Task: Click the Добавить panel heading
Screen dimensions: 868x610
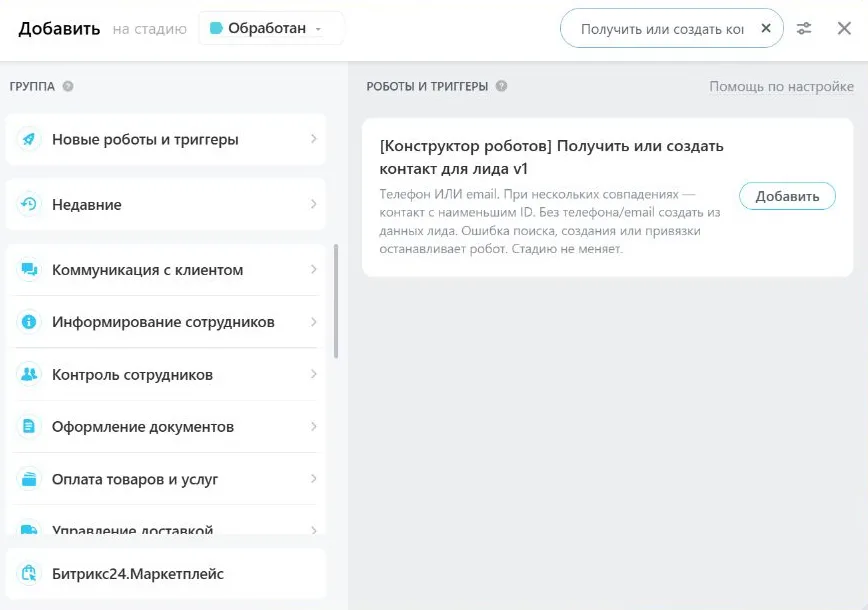Action: click(x=59, y=28)
